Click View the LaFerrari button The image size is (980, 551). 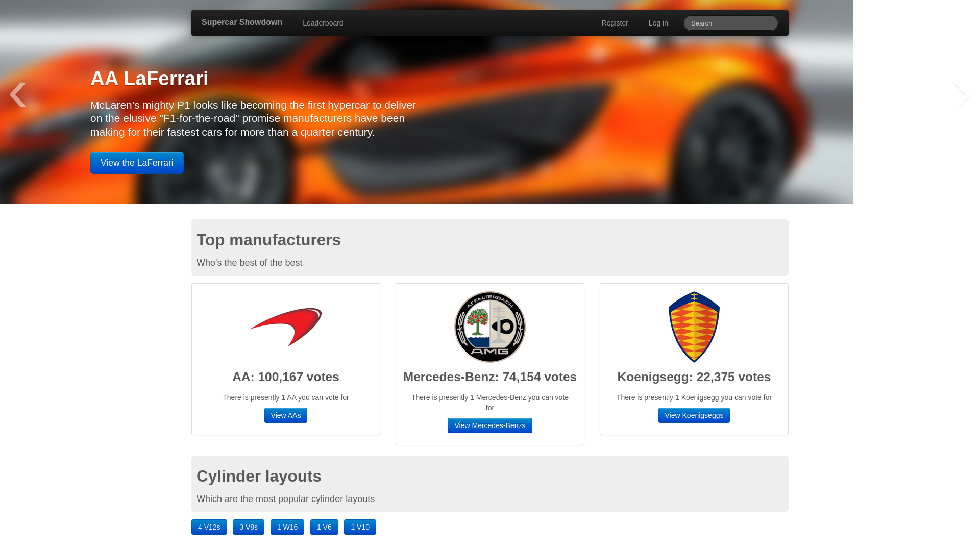coord(137,163)
